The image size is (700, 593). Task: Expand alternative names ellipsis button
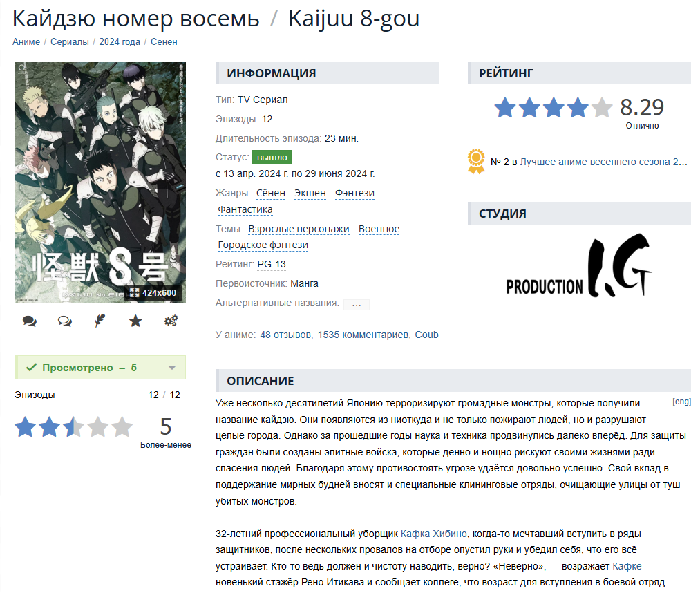click(x=357, y=305)
